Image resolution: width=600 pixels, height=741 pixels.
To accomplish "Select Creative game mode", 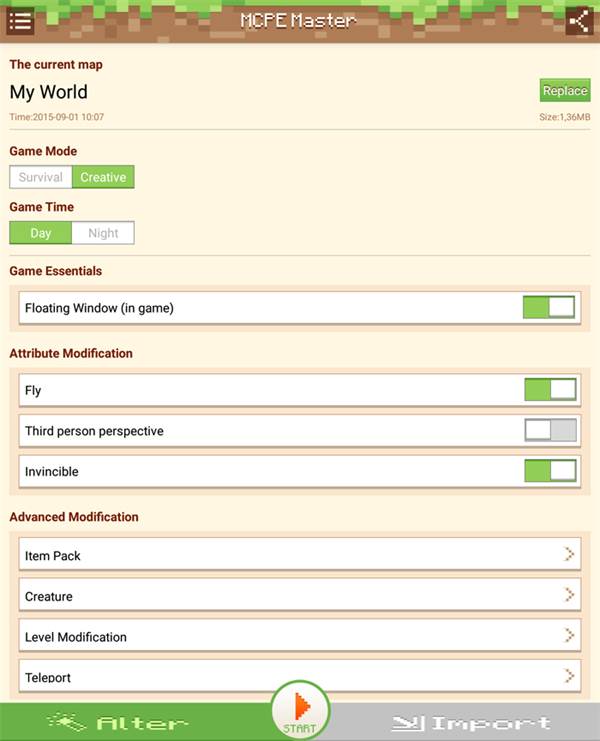I will coord(103,177).
